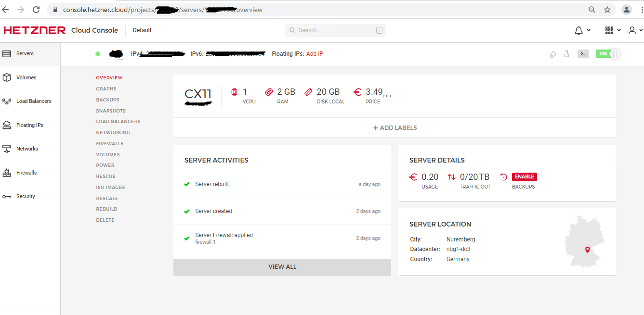Click the Server rebuilt activity row
The image size is (644, 315).
coord(282,185)
